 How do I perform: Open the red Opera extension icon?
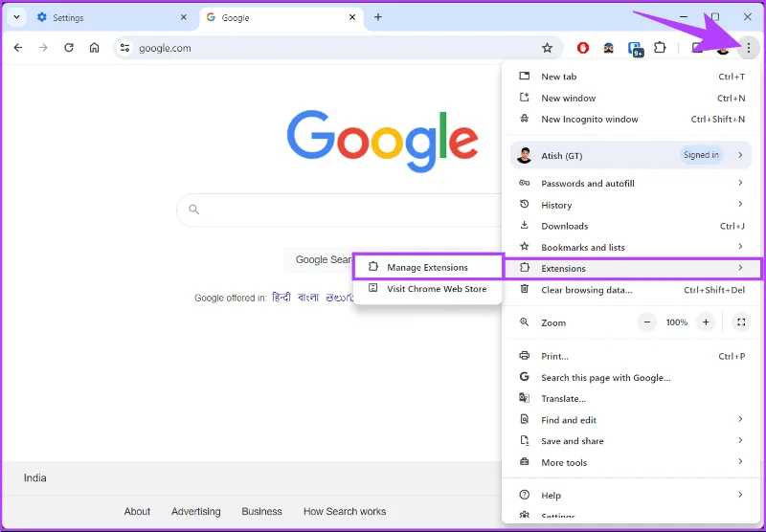(x=583, y=48)
